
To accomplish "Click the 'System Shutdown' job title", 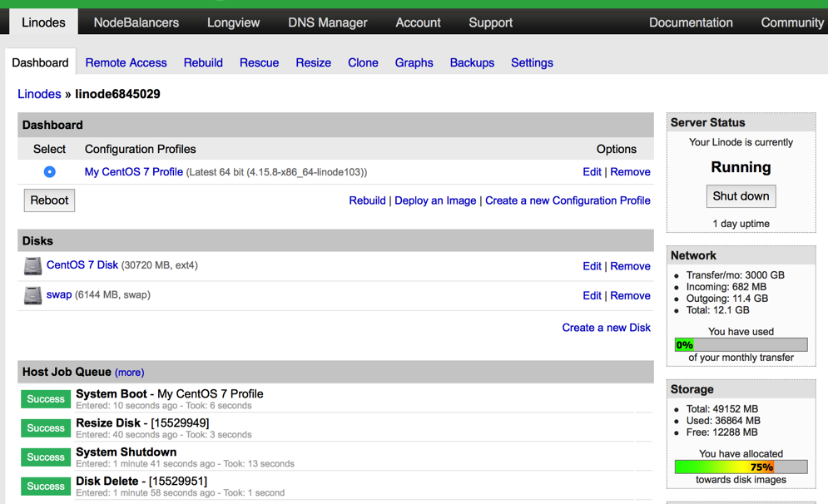I will pyautogui.click(x=126, y=452).
